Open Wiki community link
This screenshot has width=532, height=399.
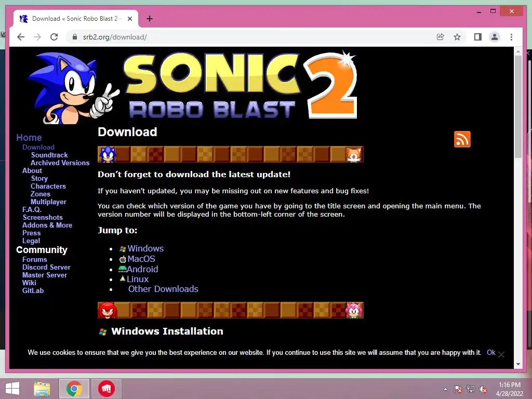point(29,283)
